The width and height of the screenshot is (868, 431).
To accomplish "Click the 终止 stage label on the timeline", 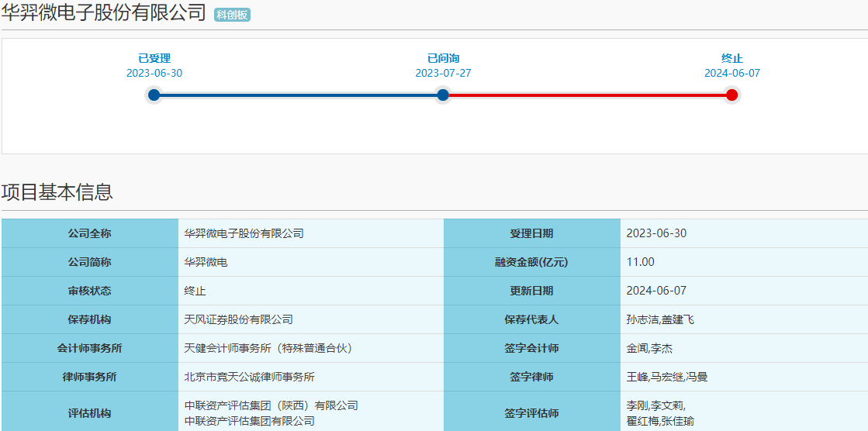I will 731,59.
